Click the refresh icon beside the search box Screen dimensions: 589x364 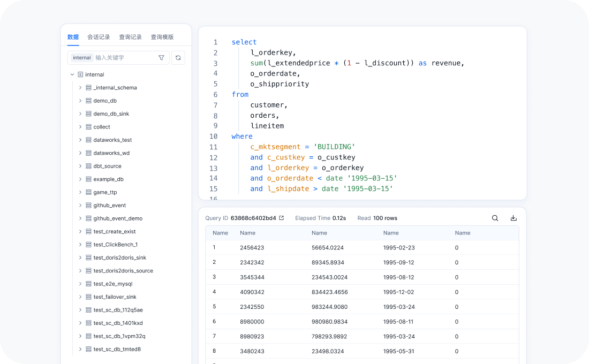(178, 58)
